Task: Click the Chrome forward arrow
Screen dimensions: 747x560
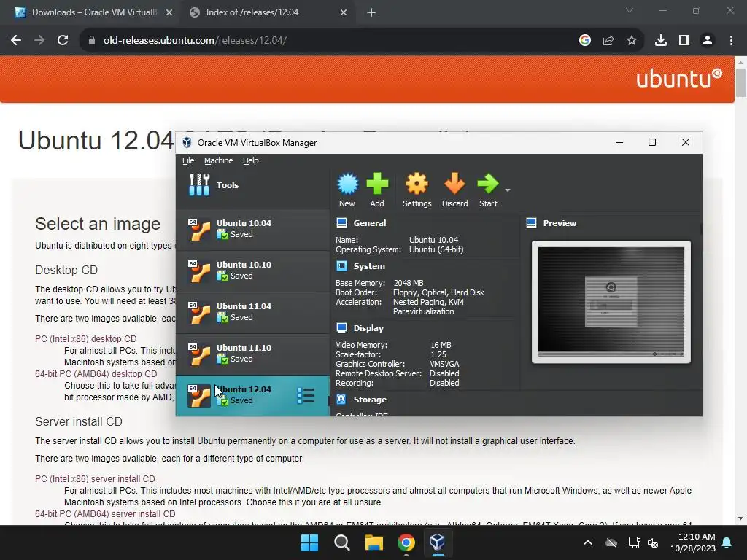Action: pos(39,41)
